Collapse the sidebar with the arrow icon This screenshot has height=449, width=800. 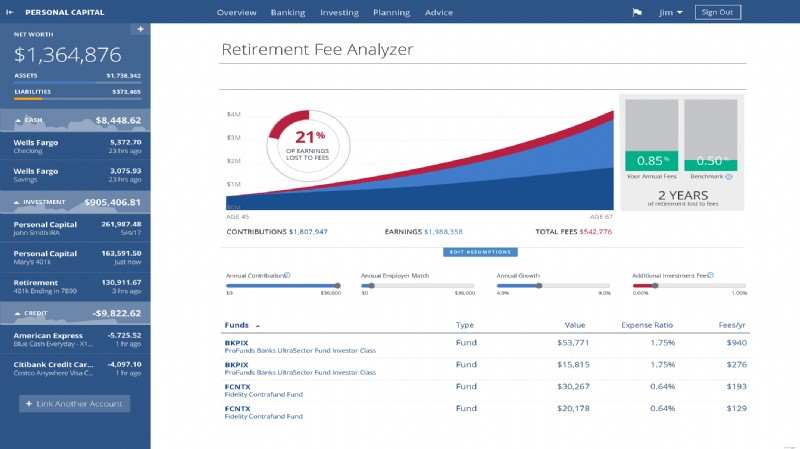(x=10, y=12)
